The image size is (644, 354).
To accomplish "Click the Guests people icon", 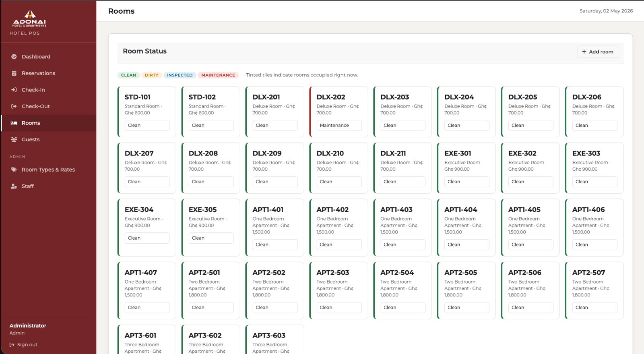I will coord(14,139).
